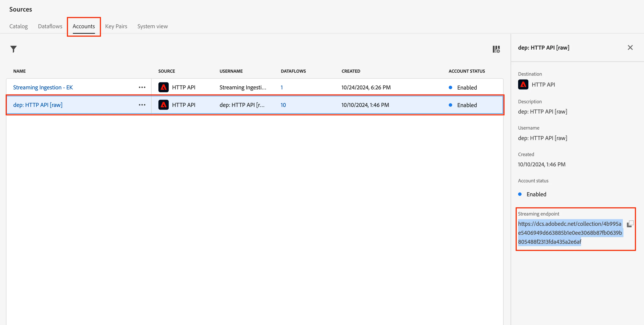The image size is (644, 325).
Task: Open the Key Pairs tab
Action: point(116,26)
